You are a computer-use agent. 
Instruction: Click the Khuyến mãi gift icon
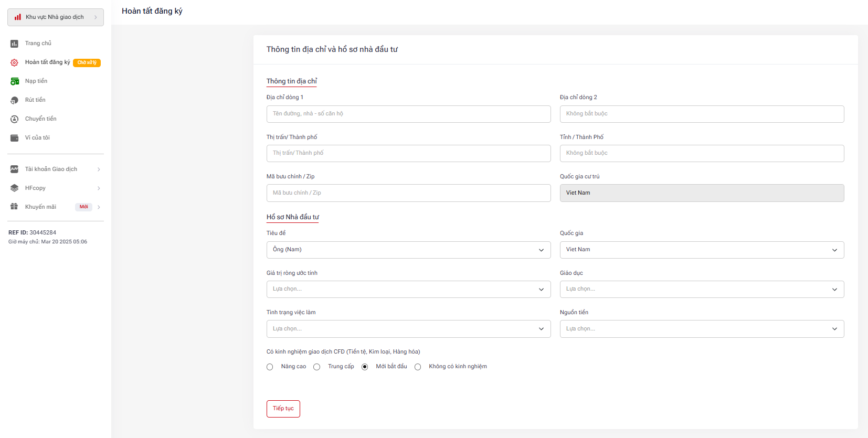(14, 207)
